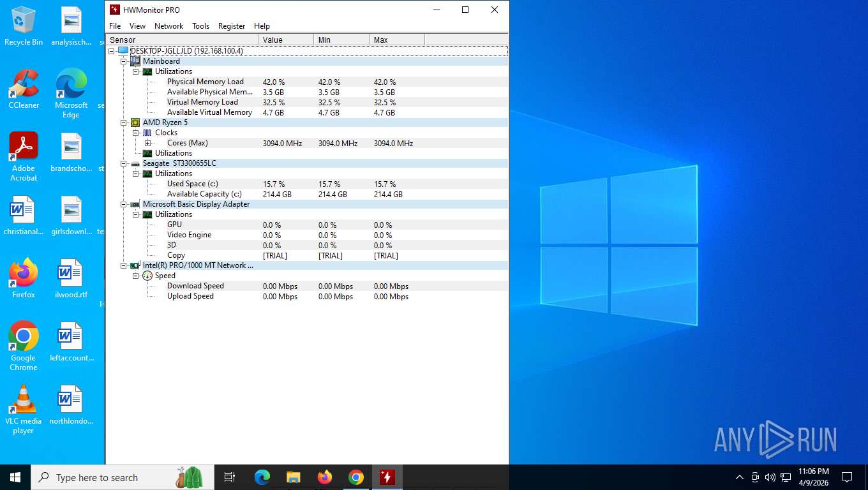
Task: Click the Utilizations icon under AMD Ryzen 5
Action: coord(147,153)
